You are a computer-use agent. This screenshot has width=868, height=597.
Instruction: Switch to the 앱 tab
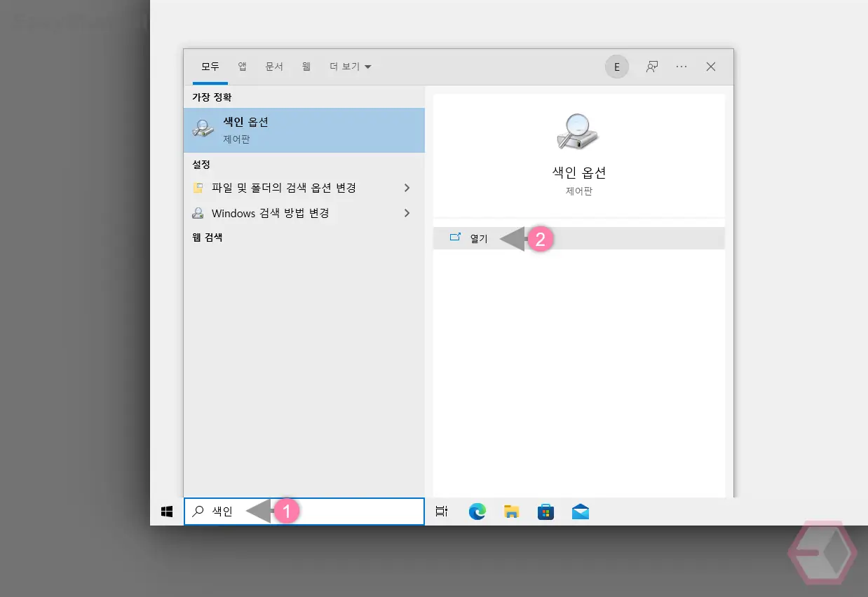[x=242, y=67]
